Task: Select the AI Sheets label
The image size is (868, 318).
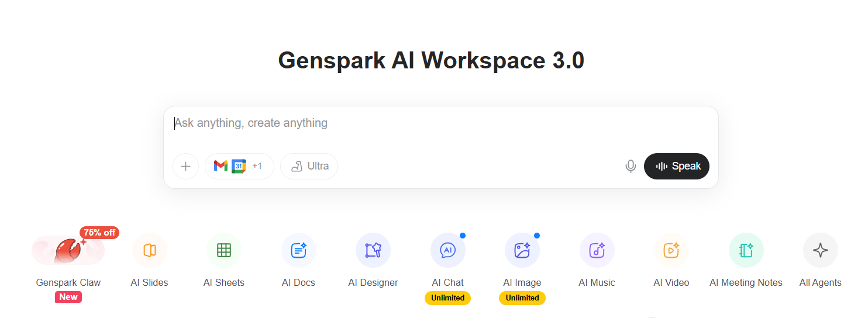Action: pyautogui.click(x=224, y=283)
